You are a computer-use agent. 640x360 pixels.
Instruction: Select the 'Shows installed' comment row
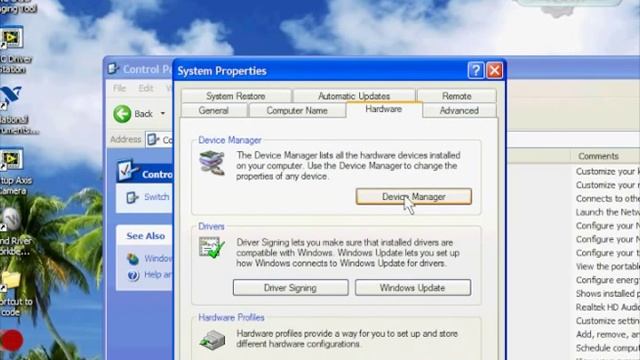pos(608,293)
